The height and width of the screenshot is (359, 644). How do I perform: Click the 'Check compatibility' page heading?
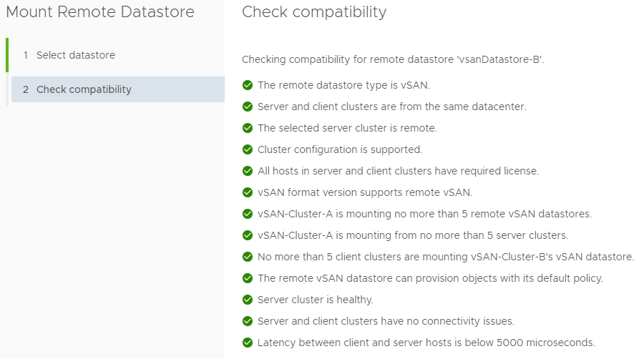(314, 12)
